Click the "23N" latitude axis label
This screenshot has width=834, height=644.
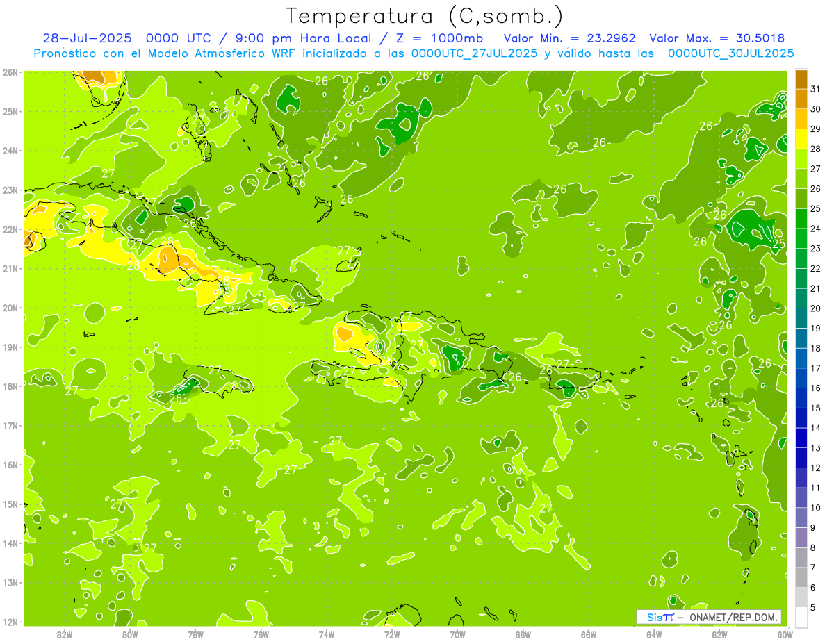(10, 190)
